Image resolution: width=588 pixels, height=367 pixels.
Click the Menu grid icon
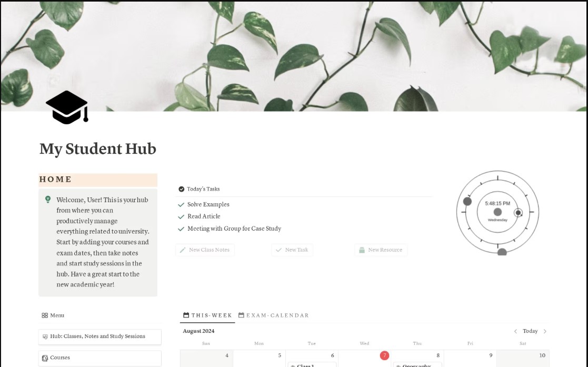45,315
